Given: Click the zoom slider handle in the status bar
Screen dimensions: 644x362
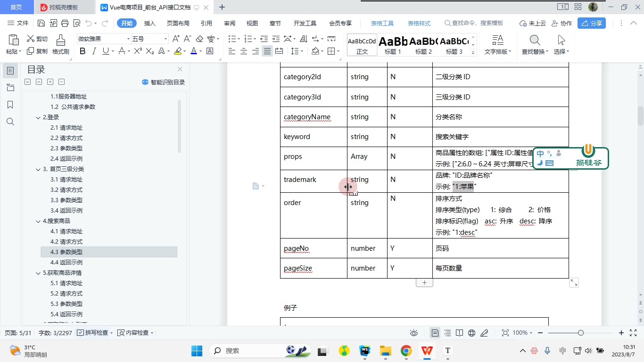Looking at the screenshot, I should pyautogui.click(x=581, y=333).
